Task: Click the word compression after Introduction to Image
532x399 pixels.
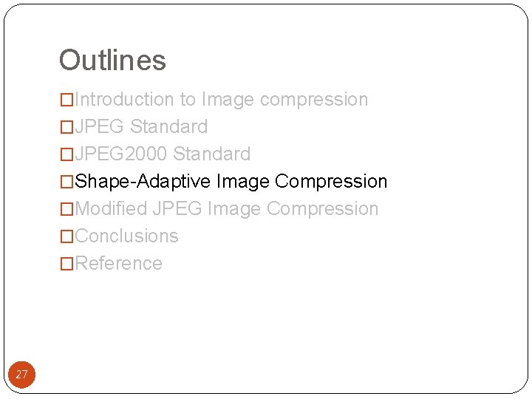Action: coord(314,100)
